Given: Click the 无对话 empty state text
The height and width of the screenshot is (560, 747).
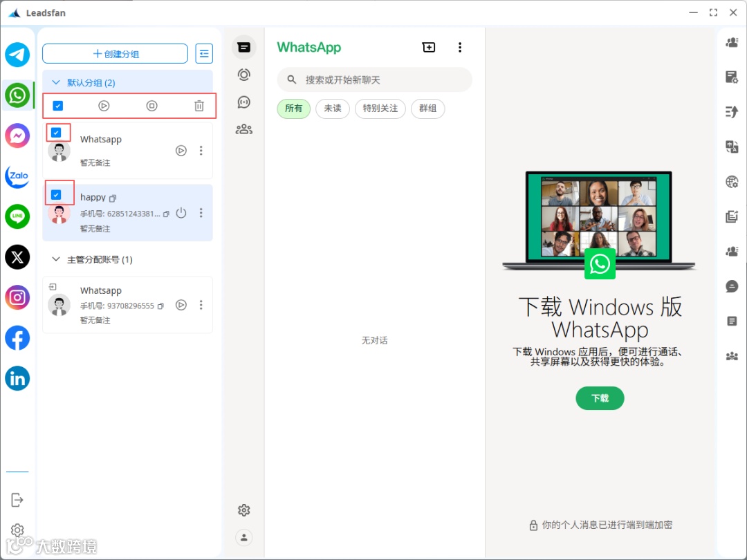Looking at the screenshot, I should point(374,340).
